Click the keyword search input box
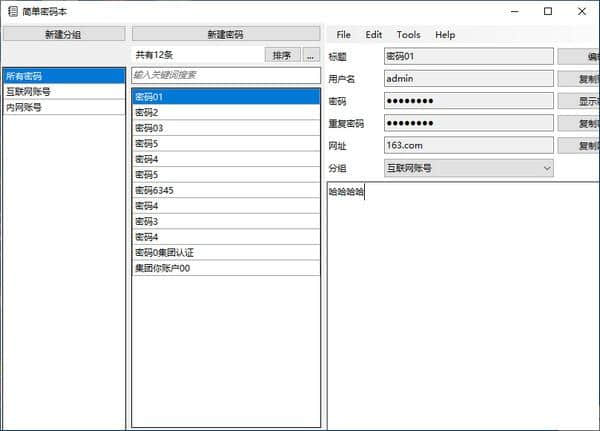Screen dimensions: 600x431 pos(225,75)
